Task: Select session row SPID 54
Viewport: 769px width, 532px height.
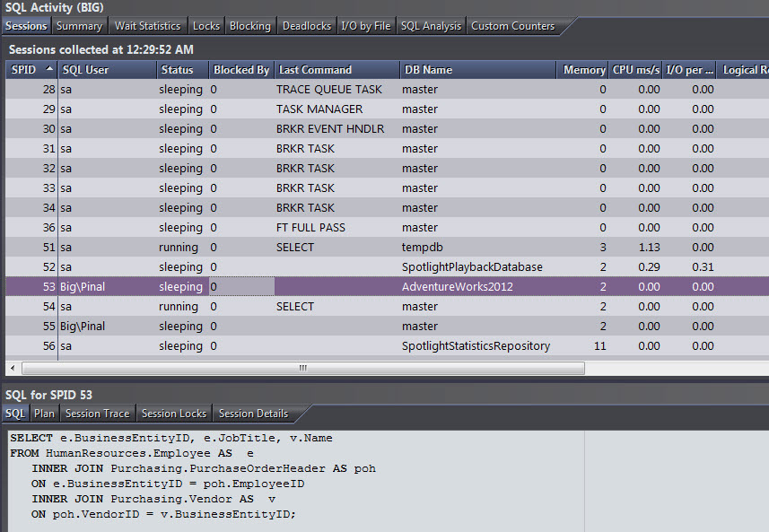Action: coord(388,307)
